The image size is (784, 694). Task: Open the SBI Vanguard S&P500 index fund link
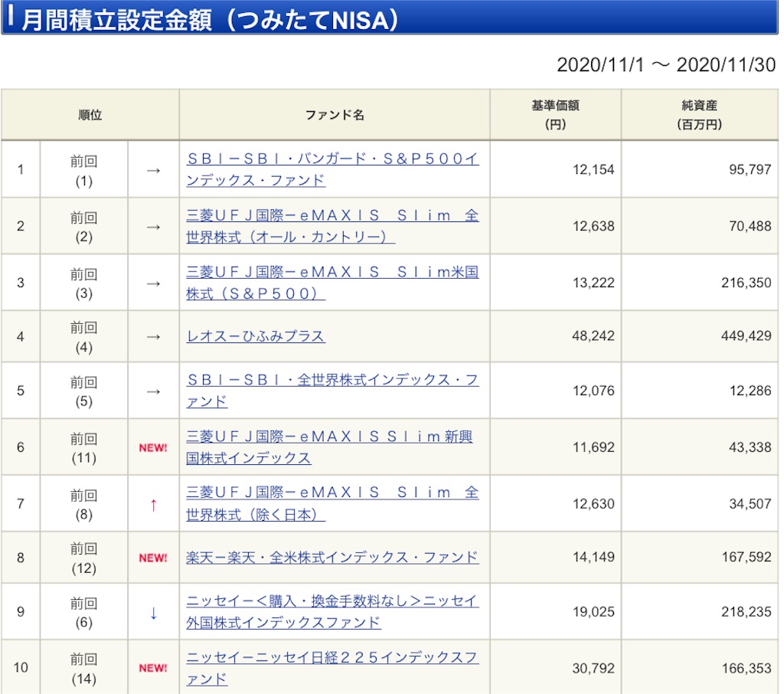click(332, 169)
